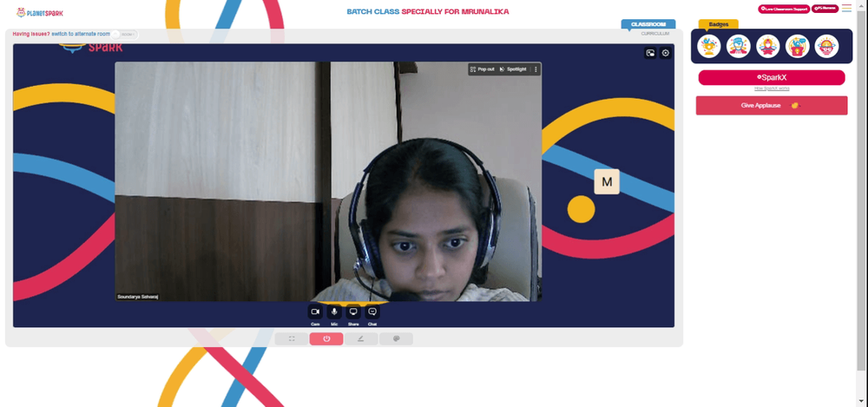This screenshot has height=407, width=868.
Task: Click the small red pill button beside Live Classroom Support
Action: tap(825, 9)
